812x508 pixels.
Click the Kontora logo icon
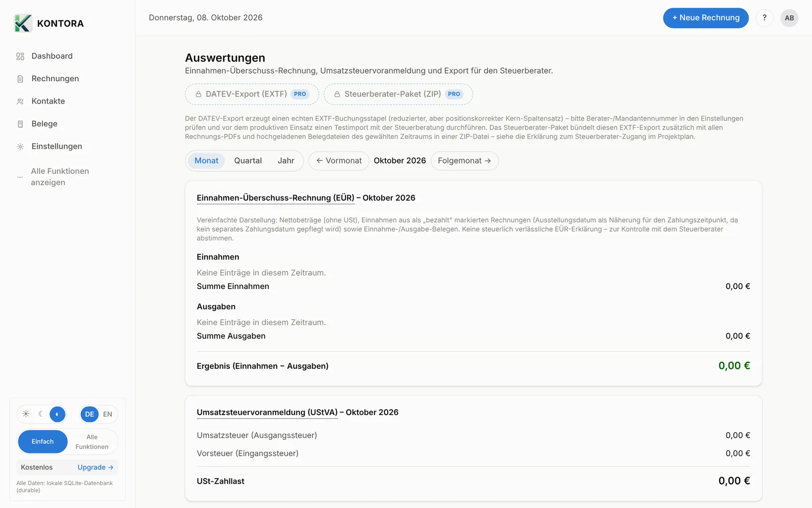[x=23, y=23]
